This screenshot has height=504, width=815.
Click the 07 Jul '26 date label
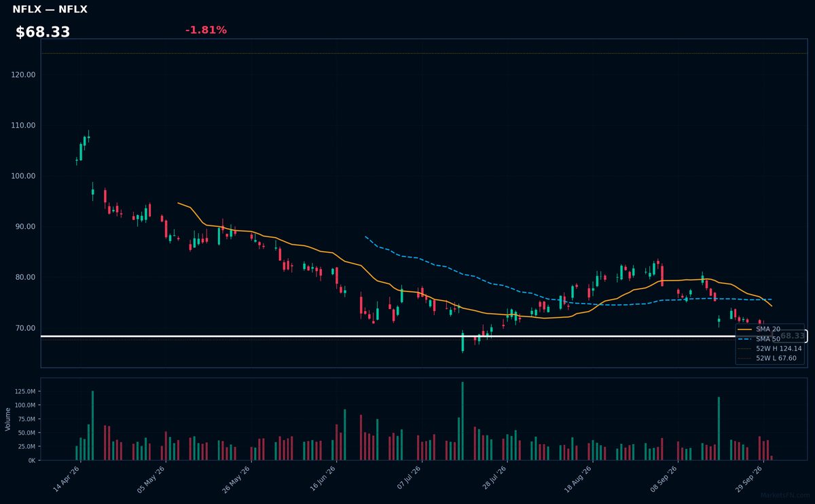[x=407, y=478]
